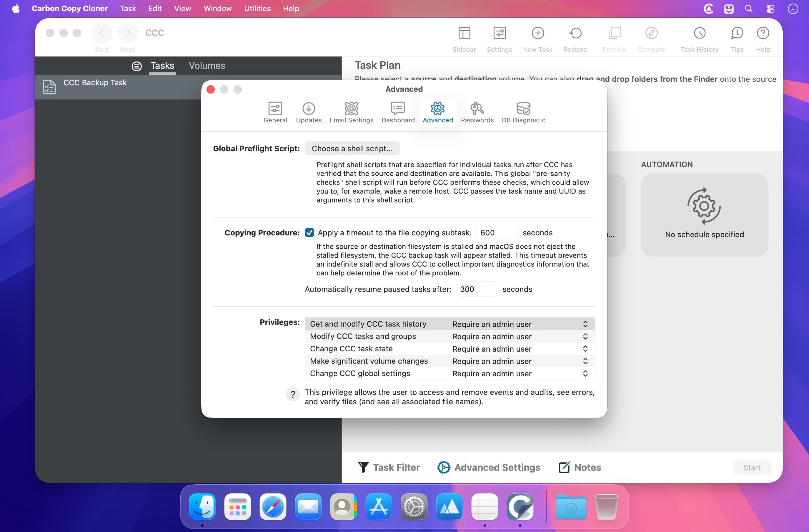Open Carbon Copy Cloner from the Dock

point(520,507)
